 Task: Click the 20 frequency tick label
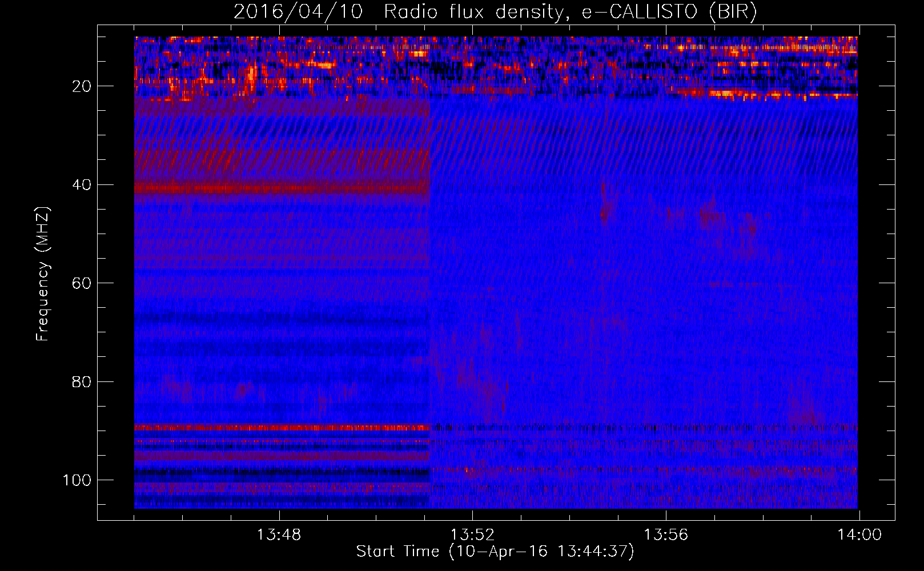pos(82,86)
